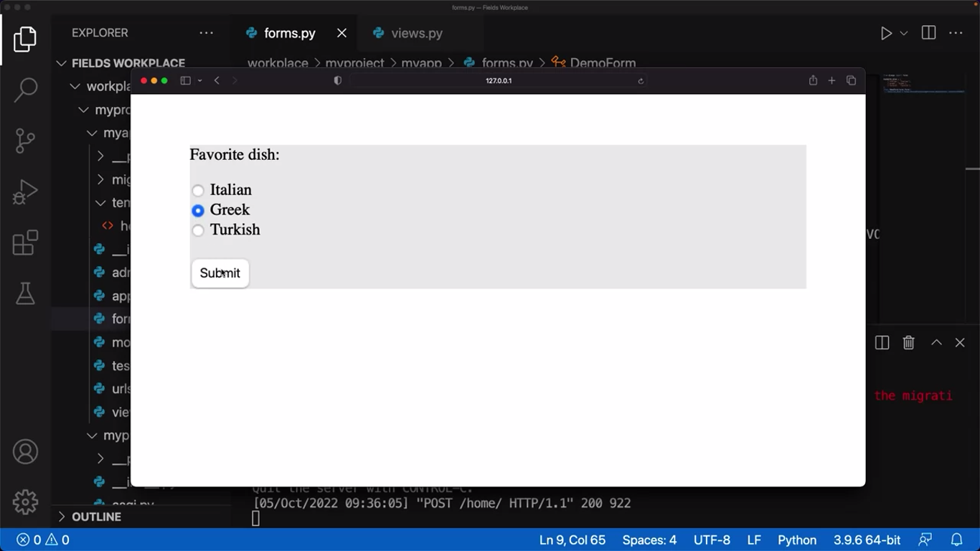
Task: Open the Testing flask icon
Action: click(25, 293)
